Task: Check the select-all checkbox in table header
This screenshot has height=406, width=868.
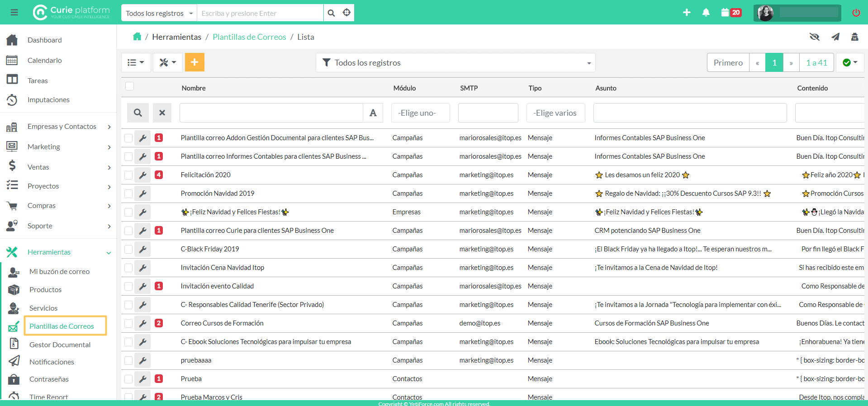Action: pos(130,86)
